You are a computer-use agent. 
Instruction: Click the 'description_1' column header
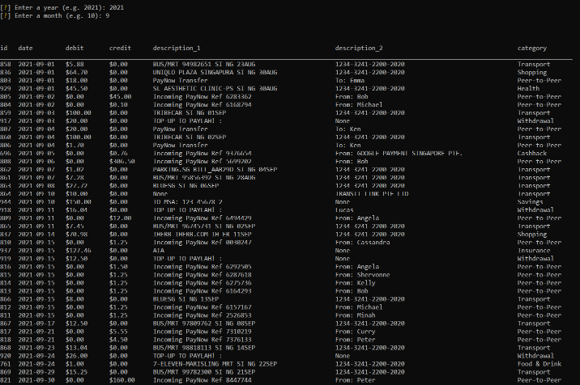point(176,48)
